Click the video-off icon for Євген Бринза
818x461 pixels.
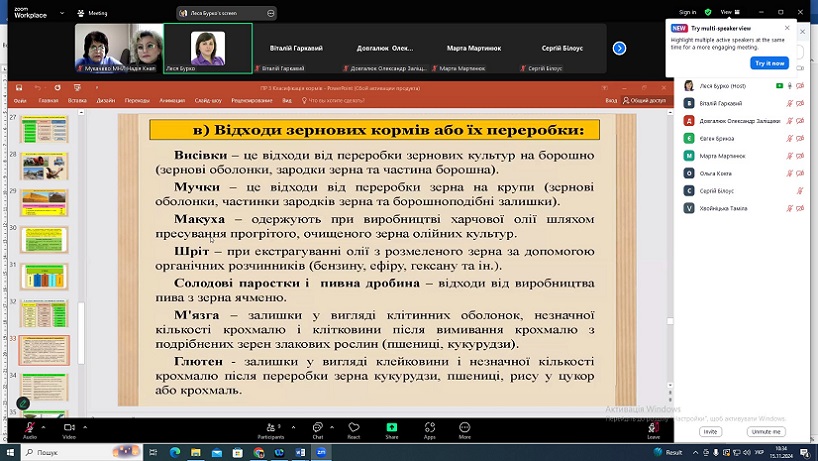pyautogui.click(x=800, y=138)
